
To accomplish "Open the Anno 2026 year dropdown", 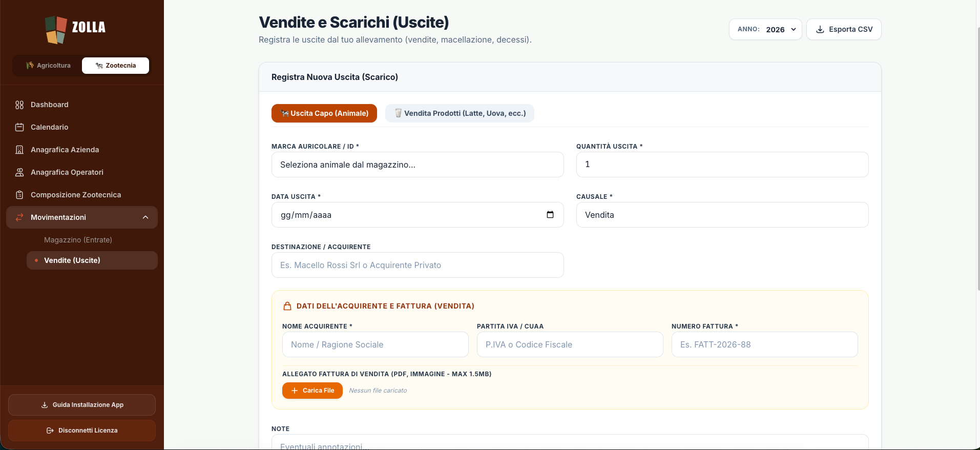I will (x=765, y=29).
